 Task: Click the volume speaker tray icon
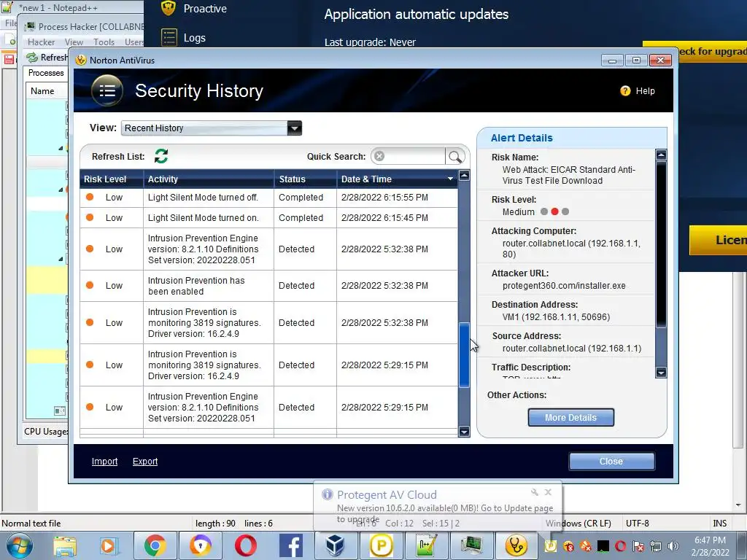pyautogui.click(x=673, y=546)
